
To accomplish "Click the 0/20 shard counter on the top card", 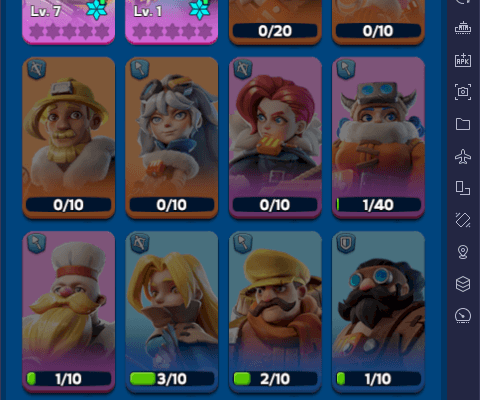I will [x=275, y=31].
